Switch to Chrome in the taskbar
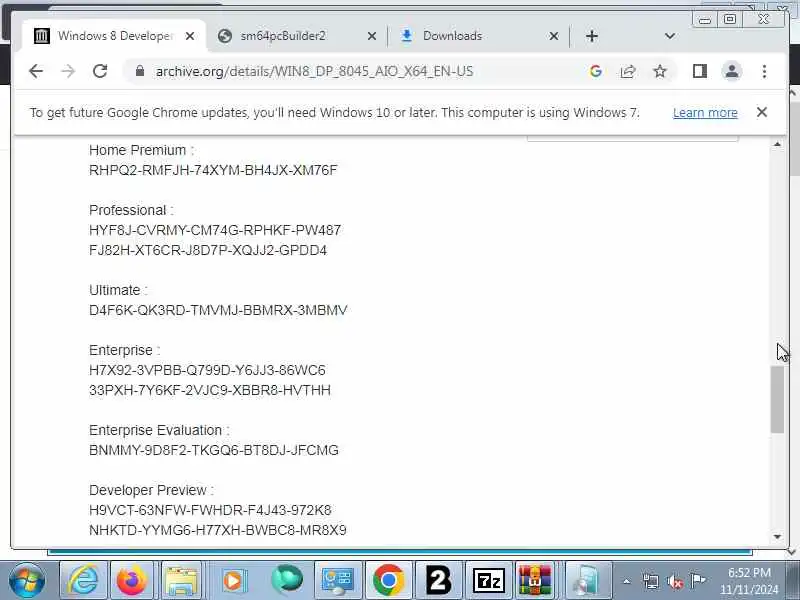 [x=388, y=581]
